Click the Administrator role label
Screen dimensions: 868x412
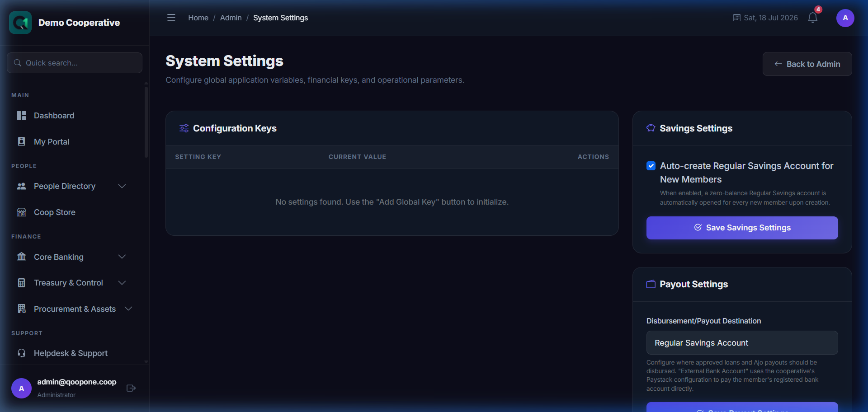[x=57, y=395]
